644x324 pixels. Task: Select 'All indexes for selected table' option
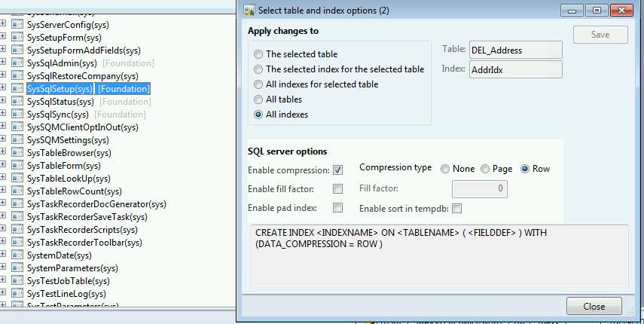(x=259, y=84)
